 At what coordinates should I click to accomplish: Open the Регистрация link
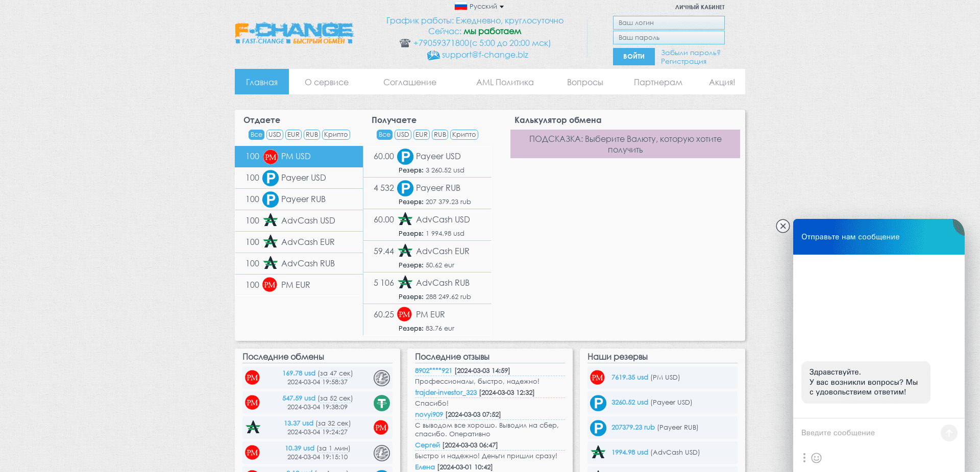click(x=683, y=61)
